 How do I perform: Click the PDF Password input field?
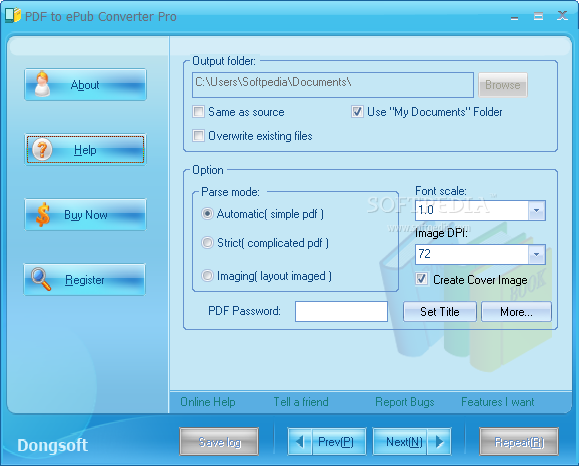click(x=341, y=311)
